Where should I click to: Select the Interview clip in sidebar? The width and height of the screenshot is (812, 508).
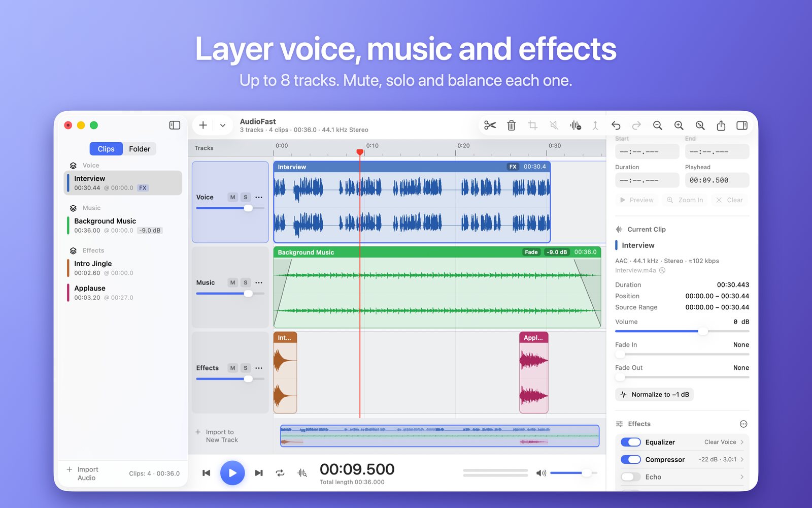point(123,183)
